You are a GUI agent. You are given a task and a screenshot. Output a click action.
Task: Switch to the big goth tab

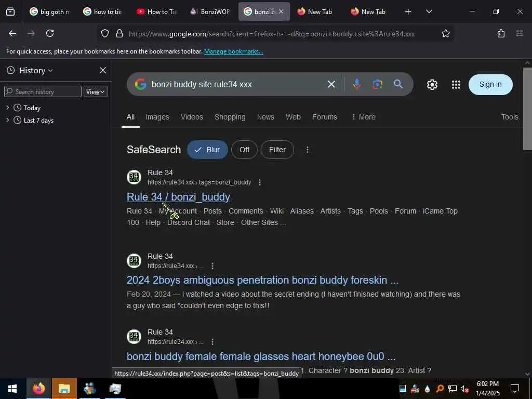50,12
